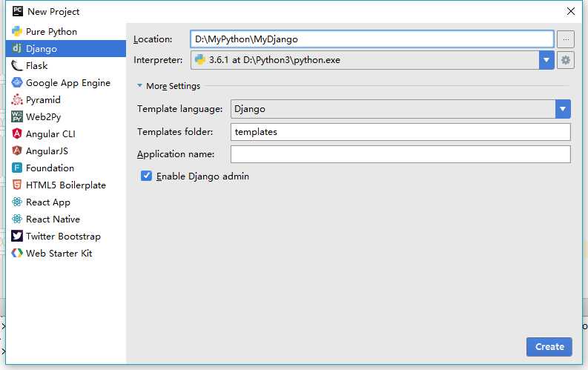Click the Location path field
Viewport: 588px width, 370px height.
pos(372,39)
